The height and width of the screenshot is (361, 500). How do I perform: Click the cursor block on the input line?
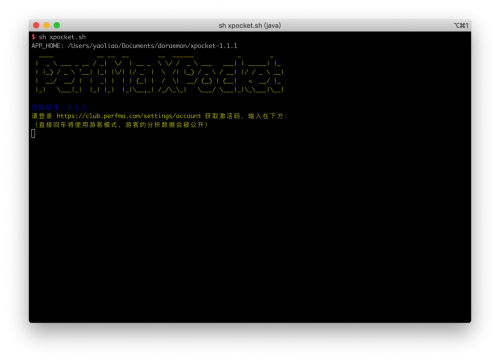pos(33,133)
